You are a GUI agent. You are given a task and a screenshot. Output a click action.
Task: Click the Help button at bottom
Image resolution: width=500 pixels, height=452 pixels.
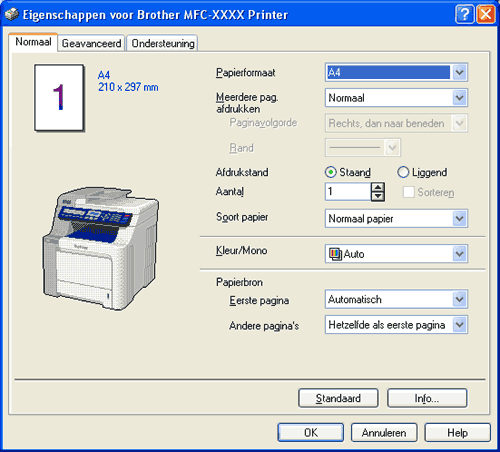pyautogui.click(x=457, y=433)
